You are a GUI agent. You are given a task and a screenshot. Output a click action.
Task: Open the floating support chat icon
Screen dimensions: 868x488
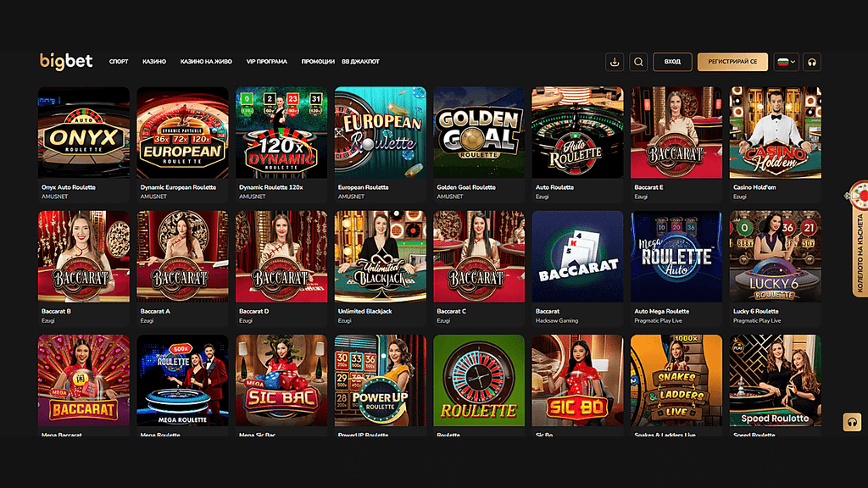852,422
